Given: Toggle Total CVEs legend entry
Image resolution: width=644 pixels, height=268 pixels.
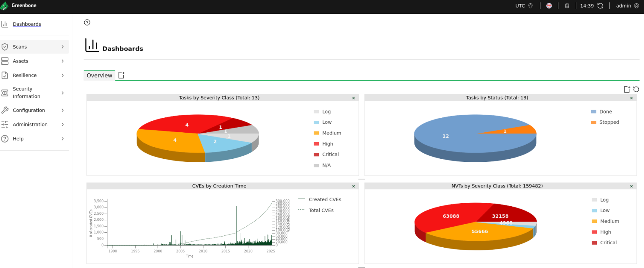Looking at the screenshot, I should pos(321,210).
